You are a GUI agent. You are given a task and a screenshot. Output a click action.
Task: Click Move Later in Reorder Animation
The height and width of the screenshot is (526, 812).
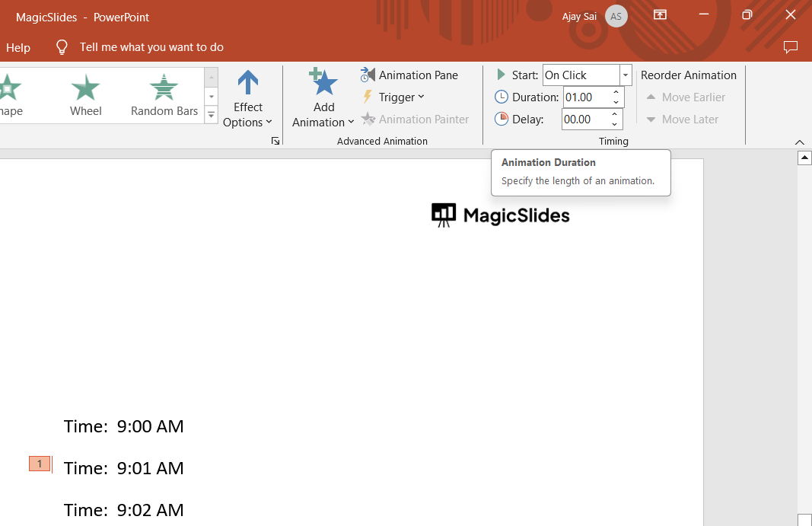click(x=682, y=120)
